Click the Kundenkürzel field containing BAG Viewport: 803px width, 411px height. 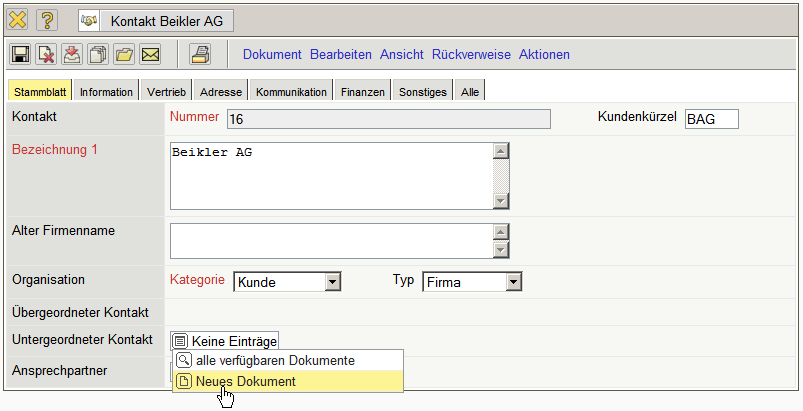coord(711,119)
